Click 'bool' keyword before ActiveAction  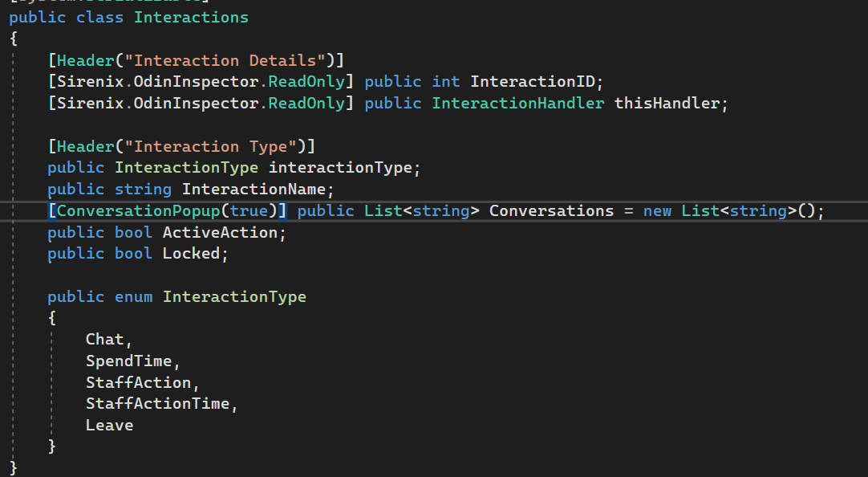click(x=133, y=233)
